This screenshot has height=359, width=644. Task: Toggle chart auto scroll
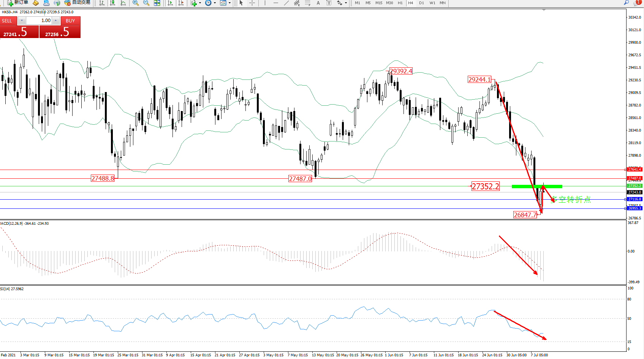coord(170,3)
